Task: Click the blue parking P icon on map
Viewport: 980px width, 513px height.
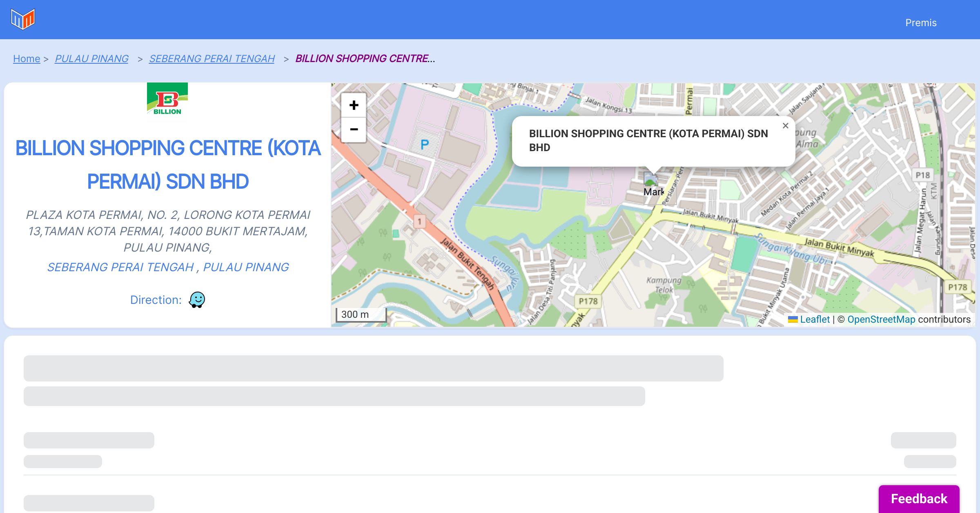Action: coord(425,144)
